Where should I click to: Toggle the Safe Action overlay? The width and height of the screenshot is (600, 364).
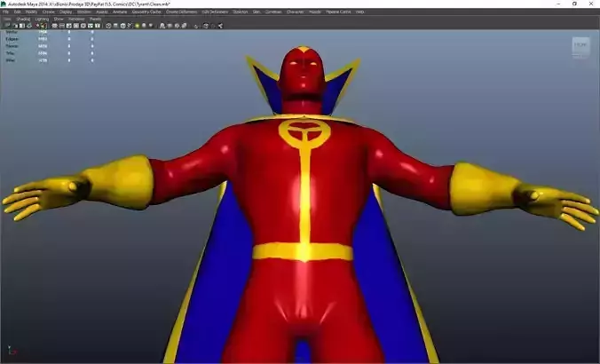coord(91,26)
